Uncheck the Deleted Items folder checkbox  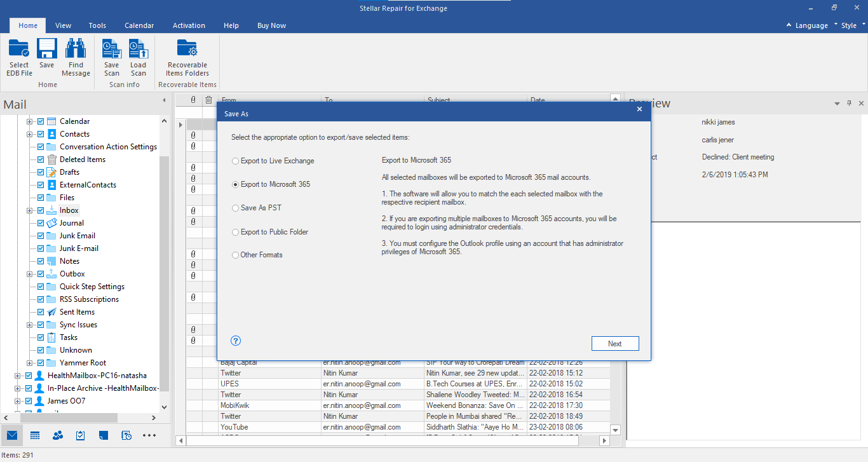click(x=41, y=160)
